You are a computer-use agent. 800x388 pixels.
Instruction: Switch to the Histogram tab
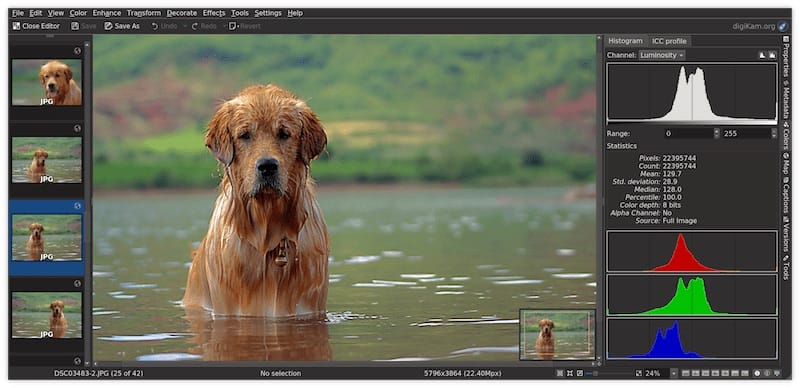pyautogui.click(x=626, y=41)
